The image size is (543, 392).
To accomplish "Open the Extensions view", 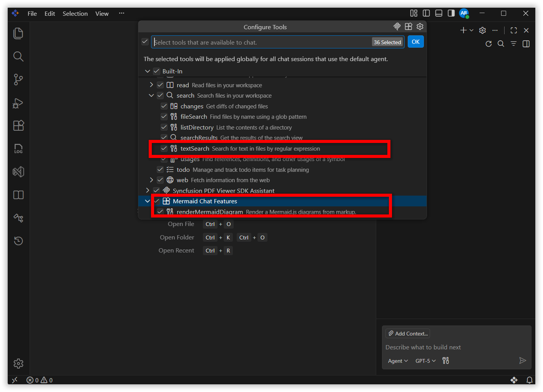I will point(18,126).
